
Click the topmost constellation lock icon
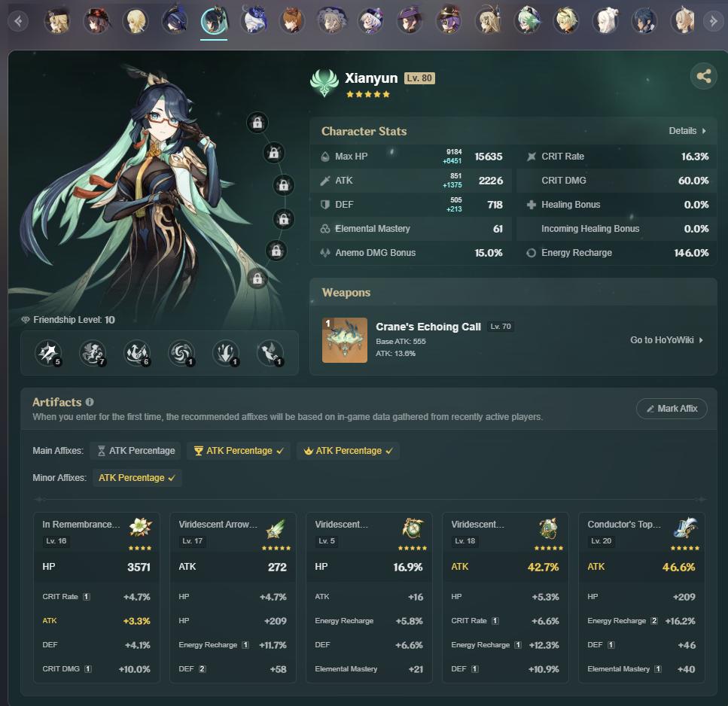point(257,122)
